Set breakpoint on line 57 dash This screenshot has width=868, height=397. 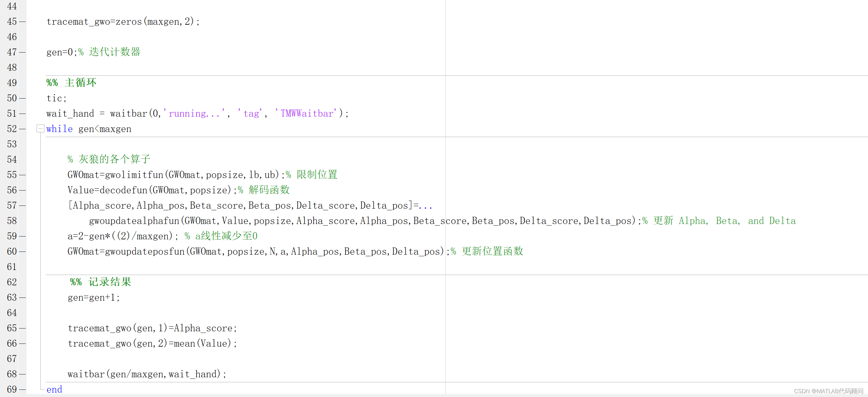pos(22,206)
